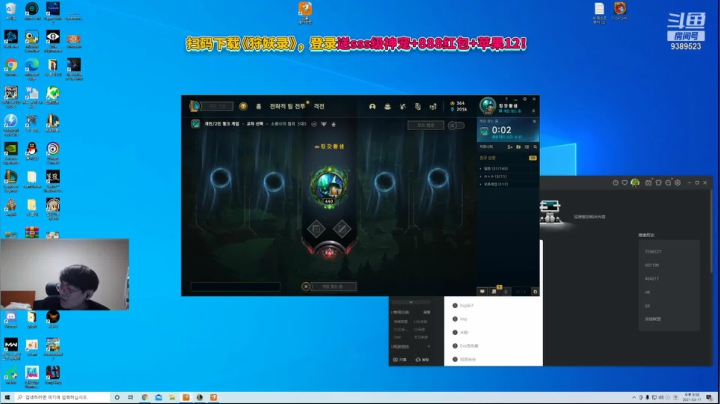Invite a player to the far-left empty lobby slot
This screenshot has width=720, height=404.
(220, 178)
